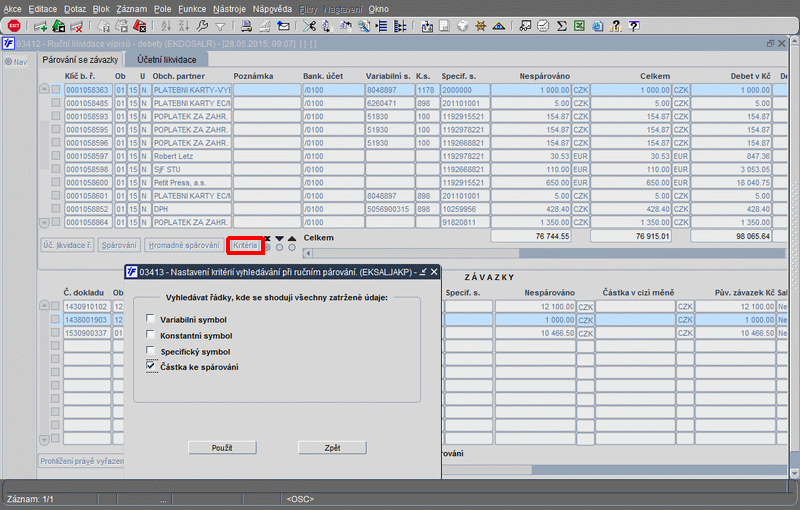Screen dimensions: 800x510
Task: Click the scissors cut icon
Action: click(x=309, y=26)
